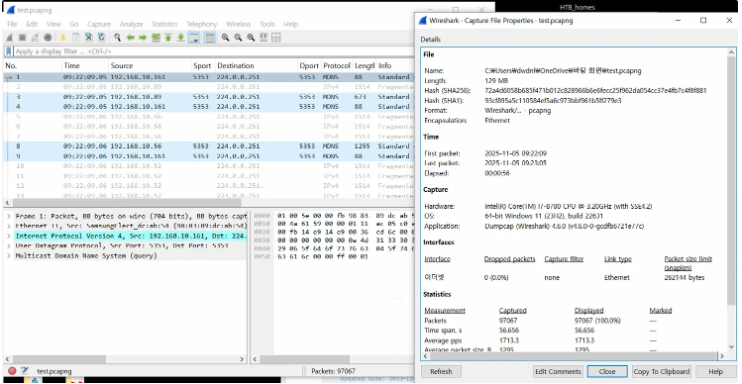Click the close capture file X icon
742x384 pixels.
pos(88,38)
